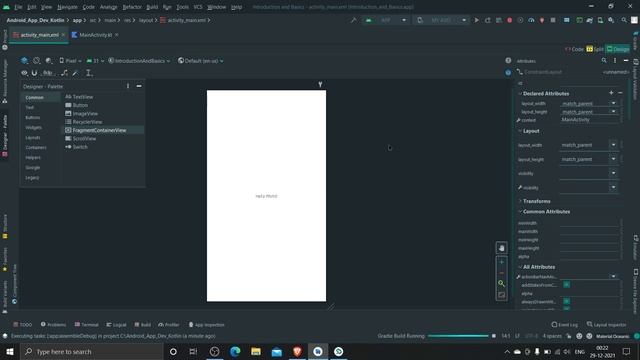Open the Logcat tool window
Image resolution: width=640 pixels, height=360 pixels.
coord(116,325)
